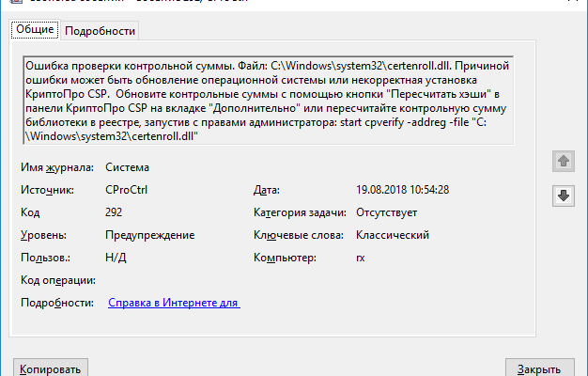Select the task category value Отсутствует

(387, 212)
